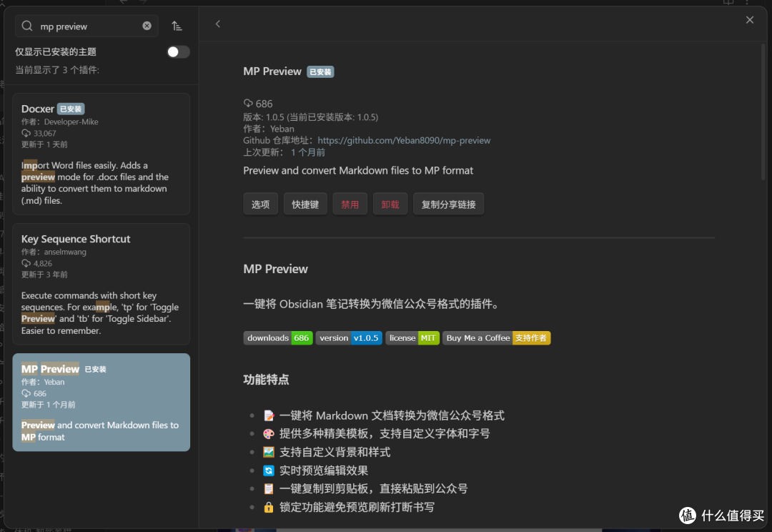Click the 已安装 badge next to Docxer
The height and width of the screenshot is (532, 772).
click(71, 109)
